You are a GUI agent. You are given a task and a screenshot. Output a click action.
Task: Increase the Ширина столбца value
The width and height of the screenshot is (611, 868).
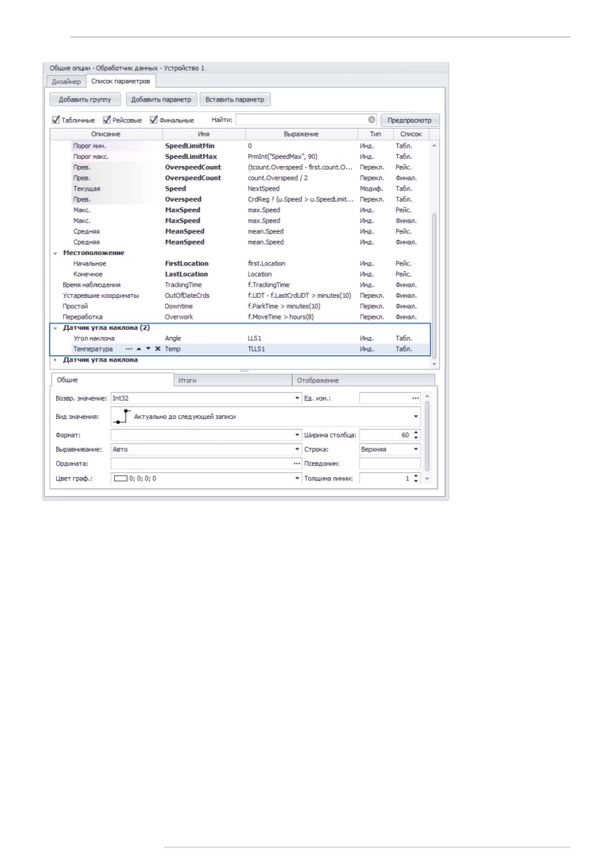[416, 432]
